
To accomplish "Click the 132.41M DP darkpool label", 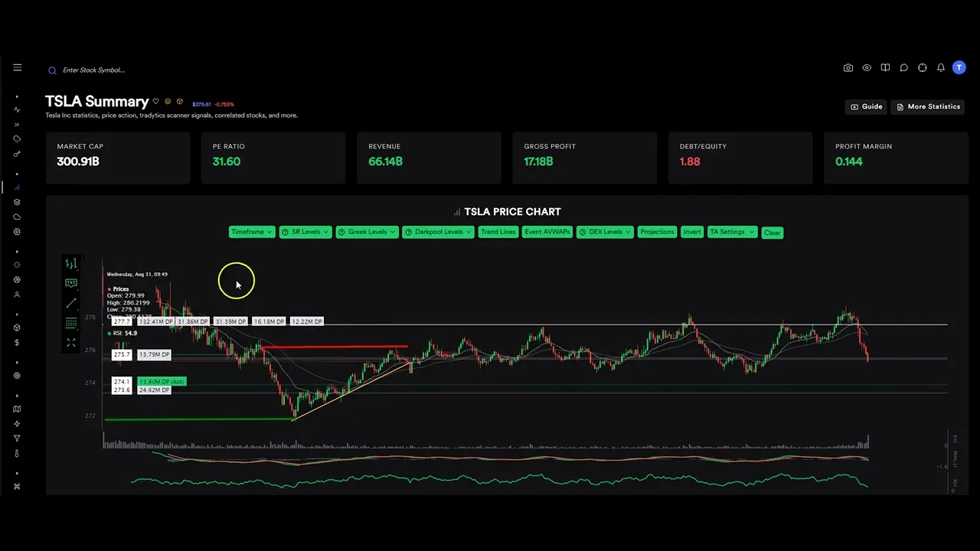I will (x=155, y=321).
